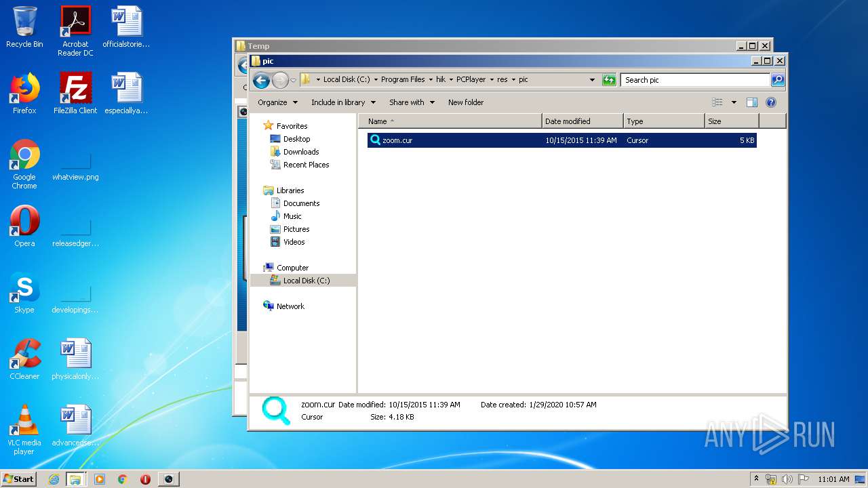Viewport: 868px width, 488px height.
Task: Open the address bar history dropdown
Action: click(x=592, y=80)
